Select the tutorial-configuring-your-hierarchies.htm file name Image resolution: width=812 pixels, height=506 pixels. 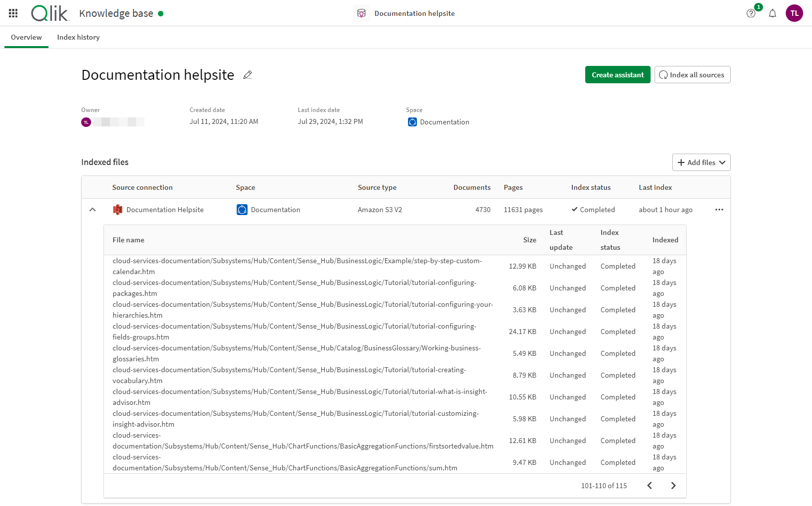(303, 310)
